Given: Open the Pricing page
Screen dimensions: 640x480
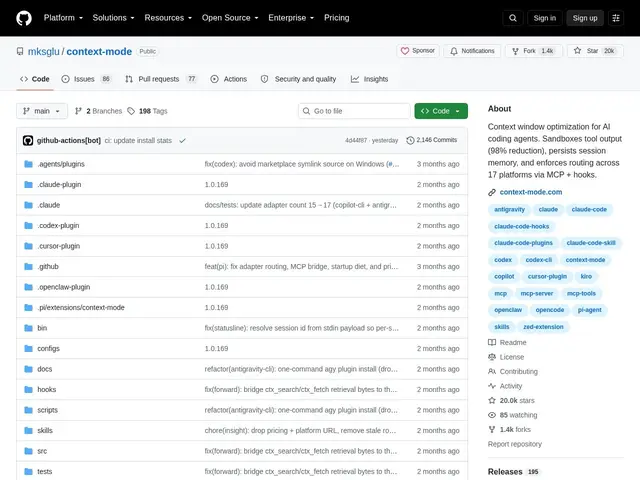Looking at the screenshot, I should [336, 18].
